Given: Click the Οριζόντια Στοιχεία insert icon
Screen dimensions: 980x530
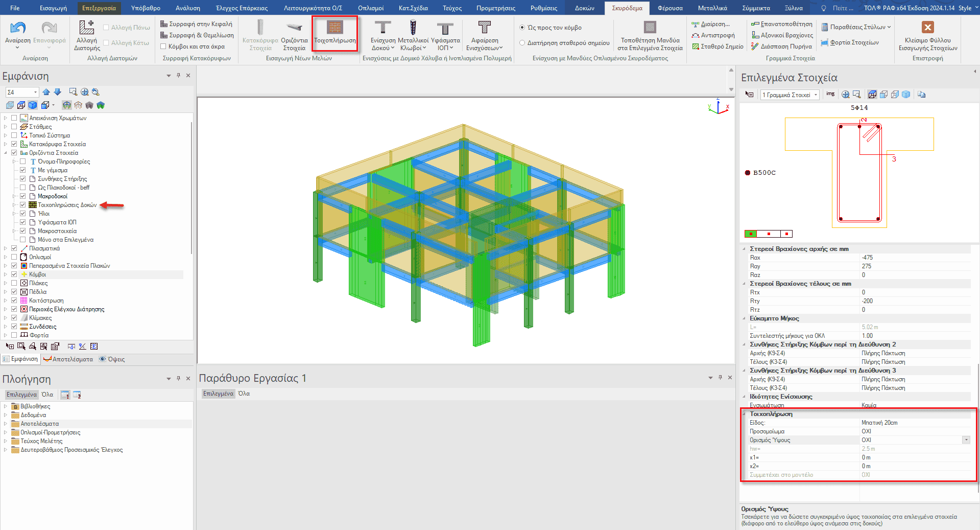Looking at the screenshot, I should tap(294, 29).
